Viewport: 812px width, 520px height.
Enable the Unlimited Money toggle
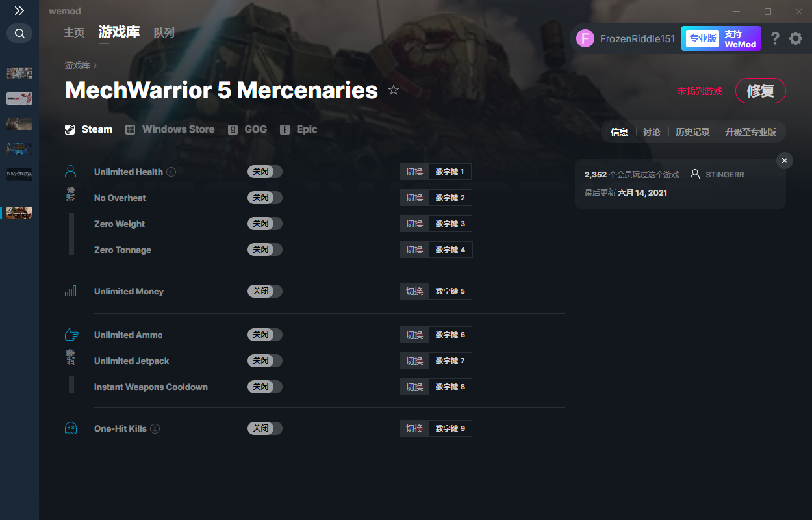264,291
